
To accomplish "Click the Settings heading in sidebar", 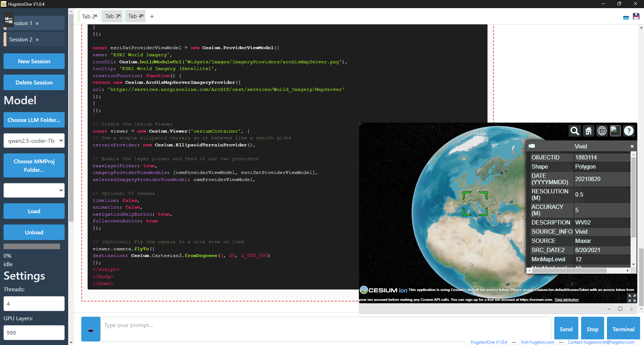I will 24,276.
